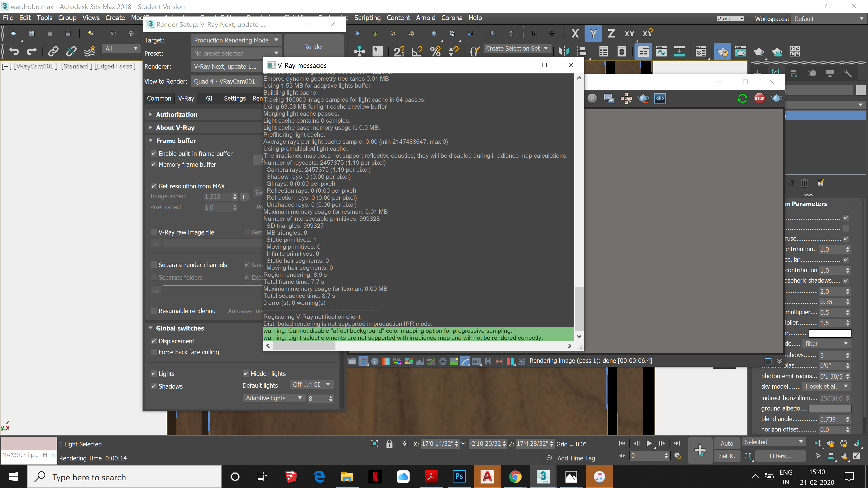This screenshot has width=868, height=488.
Task: Switch to the Settings tab in Render Setup
Action: [235, 98]
